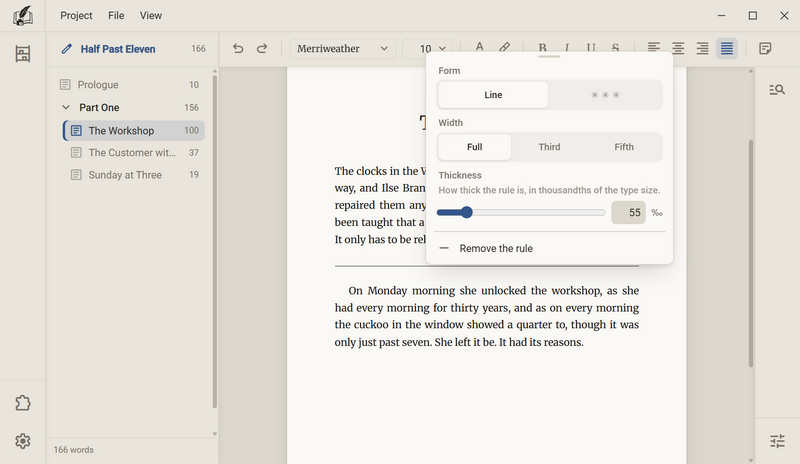Screen dimensions: 800x464
Task: Open the Project menu
Action: [76, 15]
